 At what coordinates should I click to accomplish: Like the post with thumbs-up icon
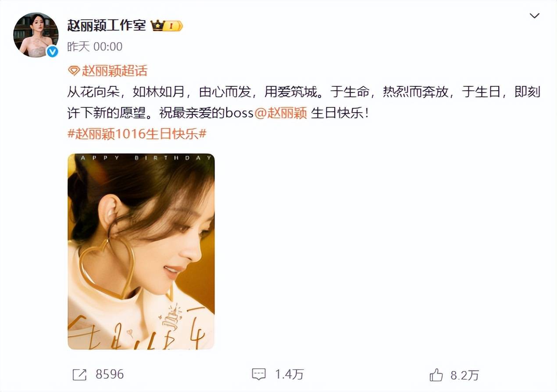pos(436,374)
